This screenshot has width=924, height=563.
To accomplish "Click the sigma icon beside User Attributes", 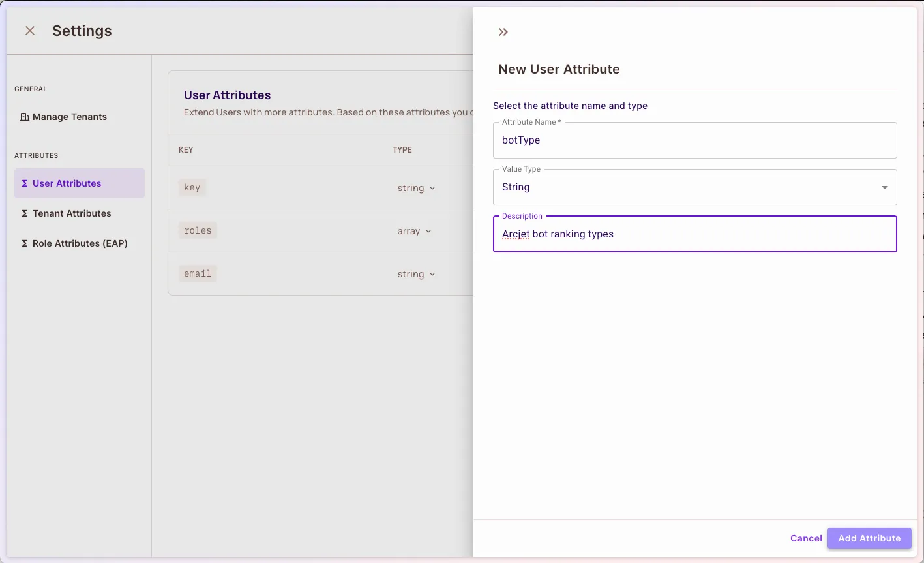I will click(x=25, y=183).
